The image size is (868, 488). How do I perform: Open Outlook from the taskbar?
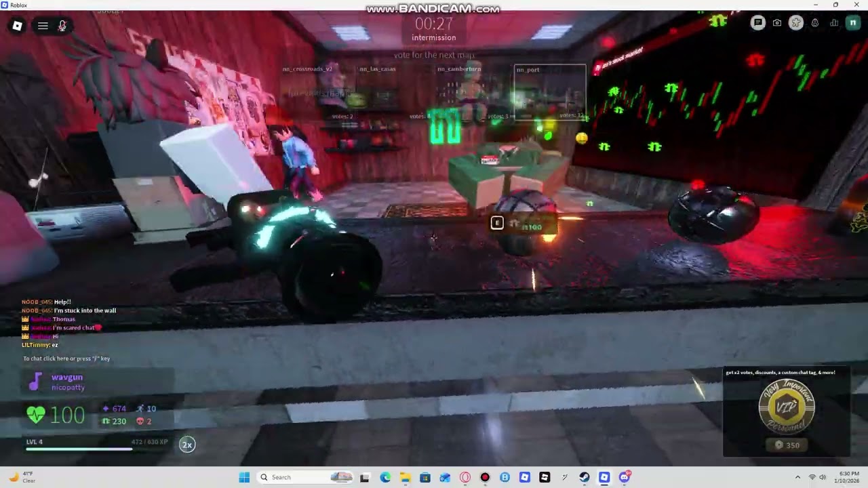click(x=445, y=477)
